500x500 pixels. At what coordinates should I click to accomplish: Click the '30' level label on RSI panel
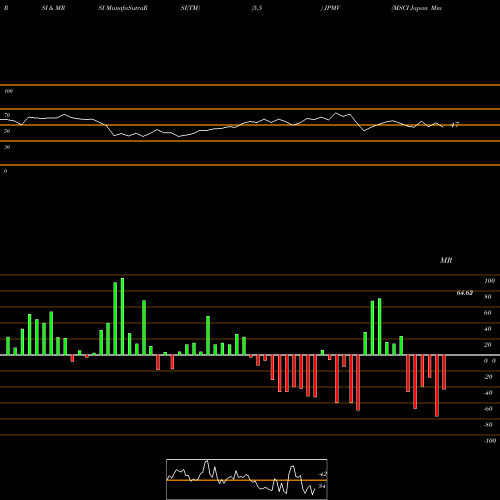tap(7, 147)
